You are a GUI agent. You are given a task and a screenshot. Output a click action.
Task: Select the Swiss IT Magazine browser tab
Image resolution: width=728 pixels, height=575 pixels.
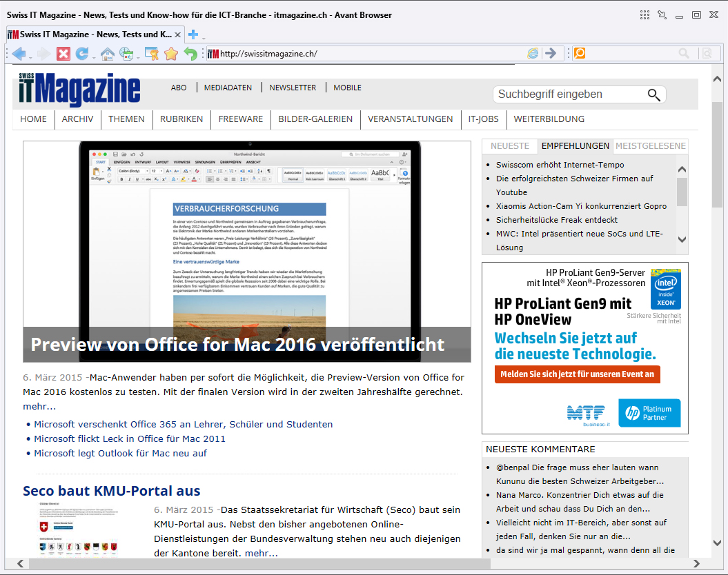(95, 34)
